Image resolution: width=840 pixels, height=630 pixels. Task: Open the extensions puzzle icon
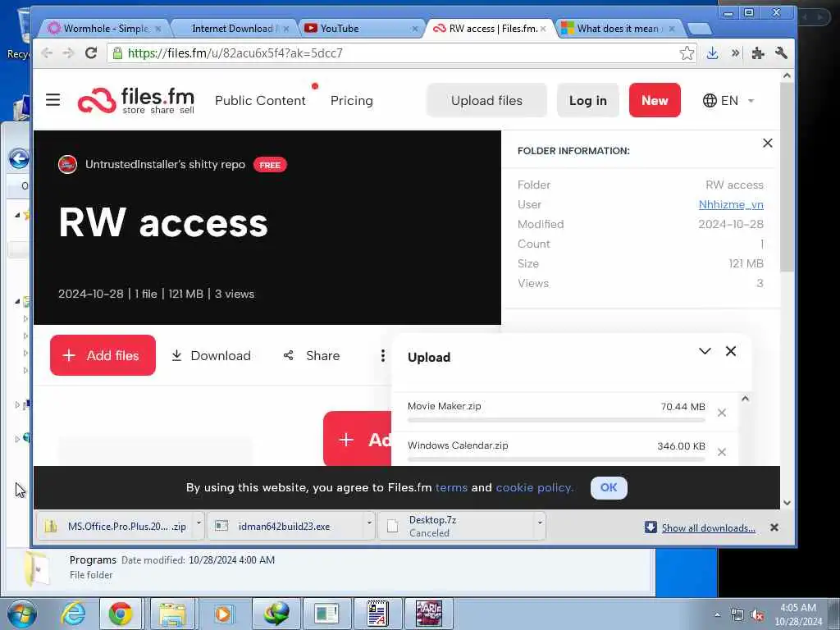tap(757, 53)
